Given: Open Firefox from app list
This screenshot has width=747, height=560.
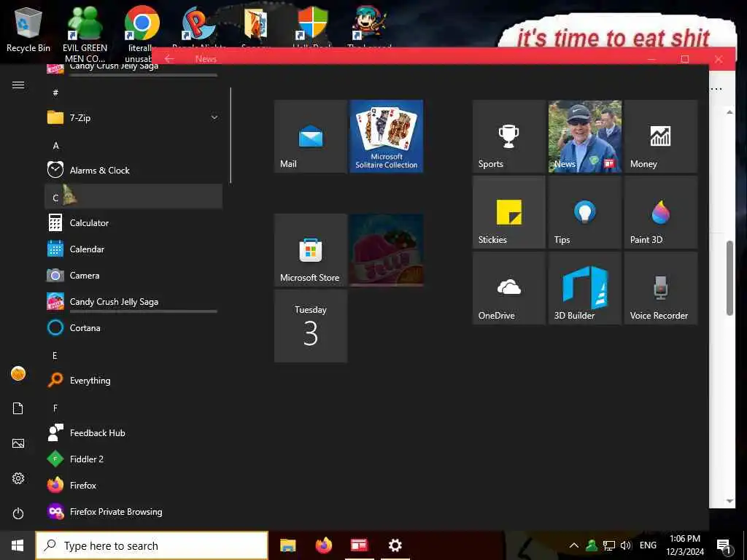Looking at the screenshot, I should [133, 485].
